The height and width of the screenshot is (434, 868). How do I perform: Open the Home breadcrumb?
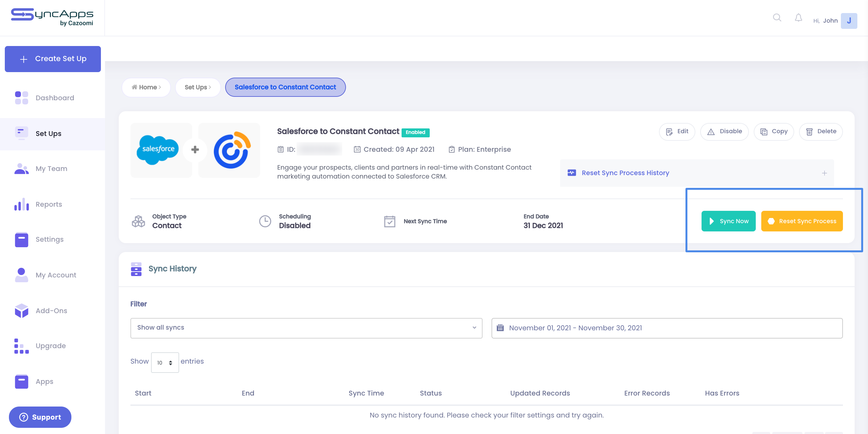coord(146,87)
